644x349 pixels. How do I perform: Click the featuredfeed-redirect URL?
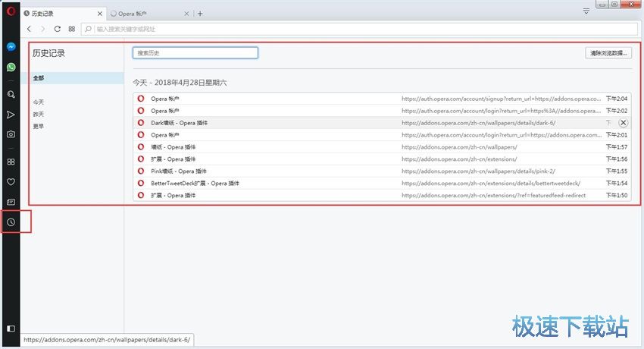494,195
